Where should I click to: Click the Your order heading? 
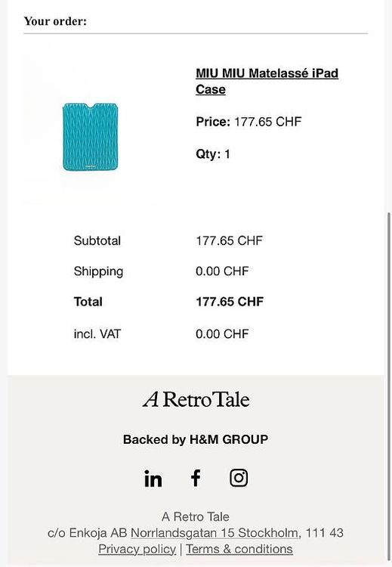[55, 21]
